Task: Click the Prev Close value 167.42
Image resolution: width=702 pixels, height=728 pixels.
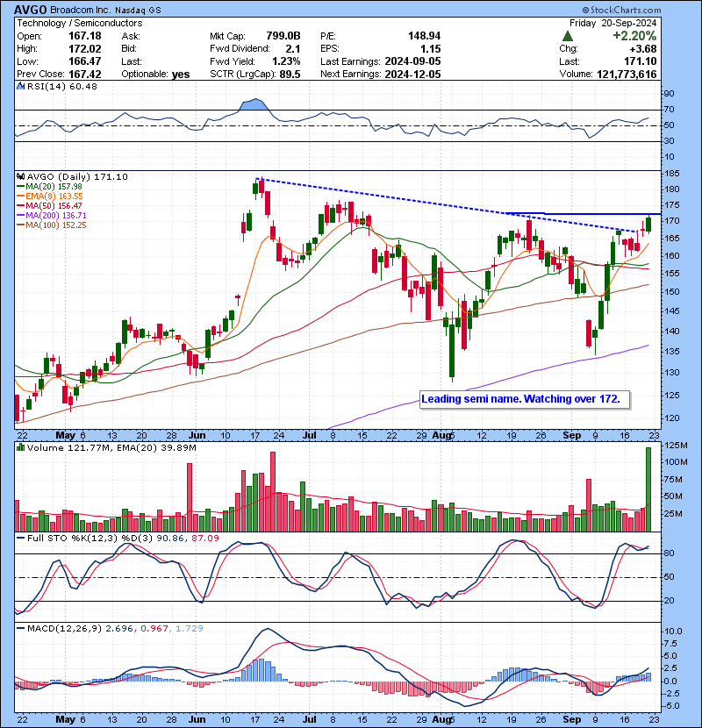Action: click(x=85, y=75)
